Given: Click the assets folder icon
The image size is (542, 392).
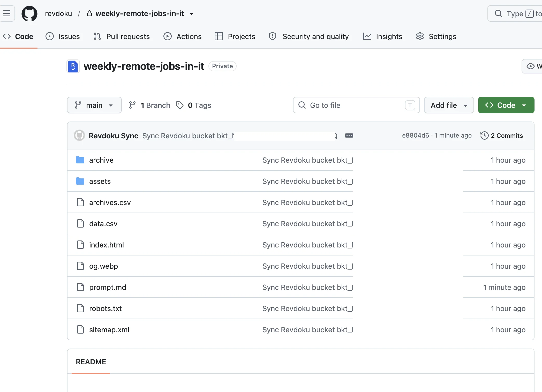Looking at the screenshot, I should (80, 181).
